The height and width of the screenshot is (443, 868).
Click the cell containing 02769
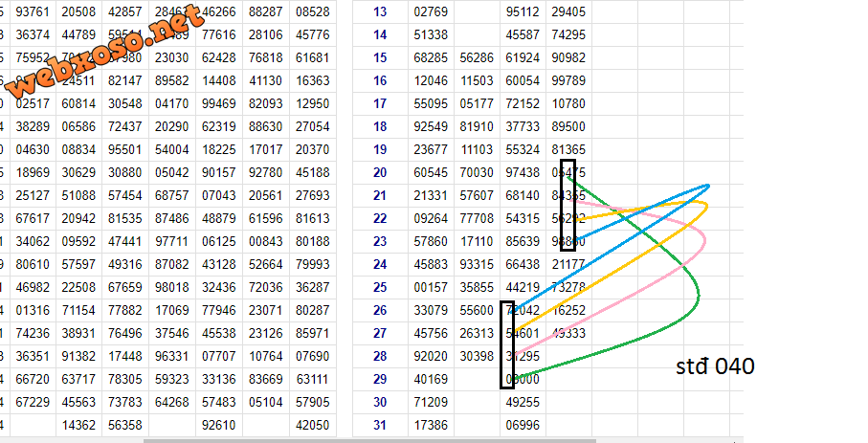[430, 12]
